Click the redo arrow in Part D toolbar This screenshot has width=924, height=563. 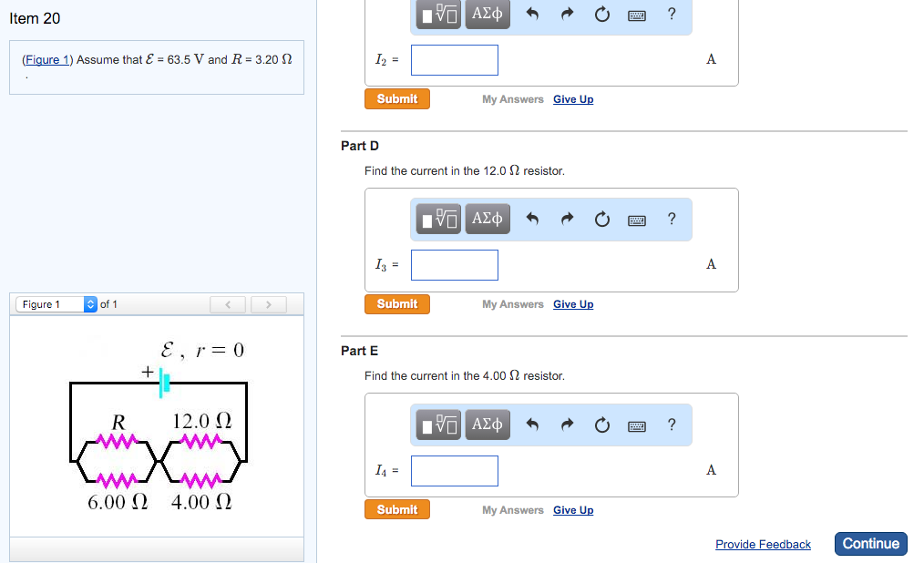pyautogui.click(x=567, y=219)
